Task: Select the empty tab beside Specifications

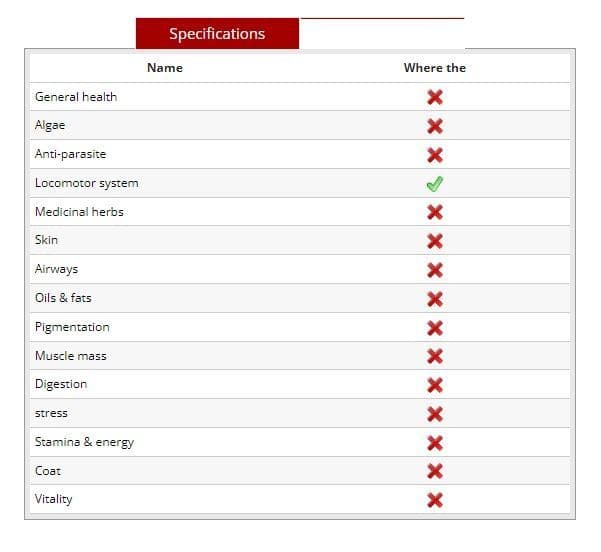Action: pos(382,34)
